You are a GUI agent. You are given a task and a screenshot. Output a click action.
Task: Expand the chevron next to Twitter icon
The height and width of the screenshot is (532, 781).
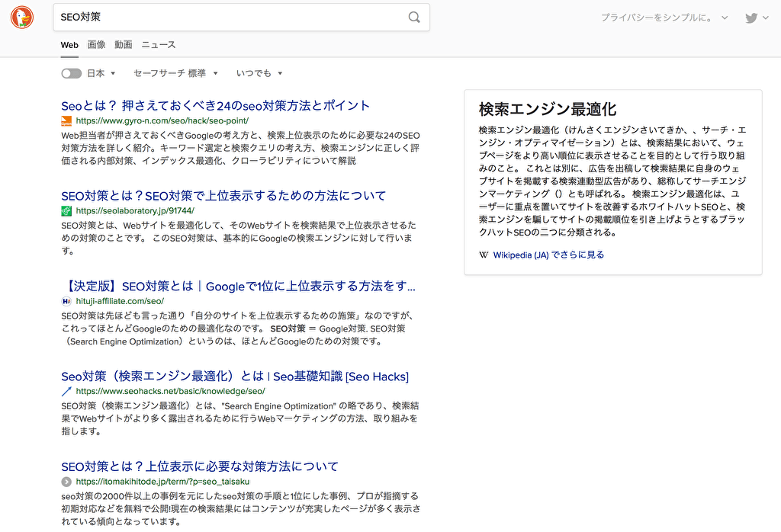(x=767, y=18)
